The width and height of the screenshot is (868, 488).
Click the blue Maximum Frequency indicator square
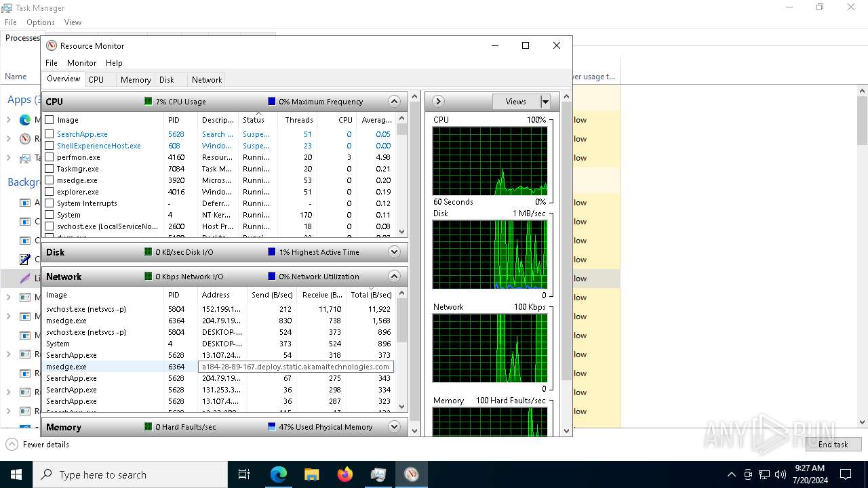271,102
